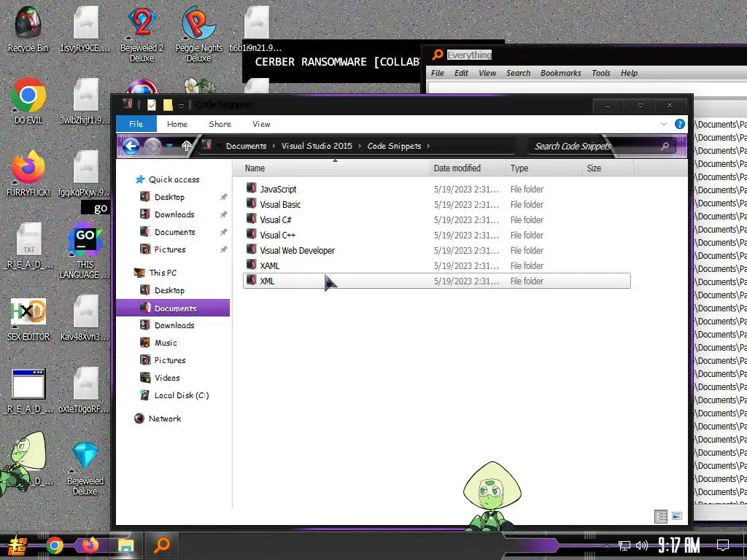Image resolution: width=747 pixels, height=560 pixels.
Task: Open the Share ribbon tab
Action: [x=220, y=124]
